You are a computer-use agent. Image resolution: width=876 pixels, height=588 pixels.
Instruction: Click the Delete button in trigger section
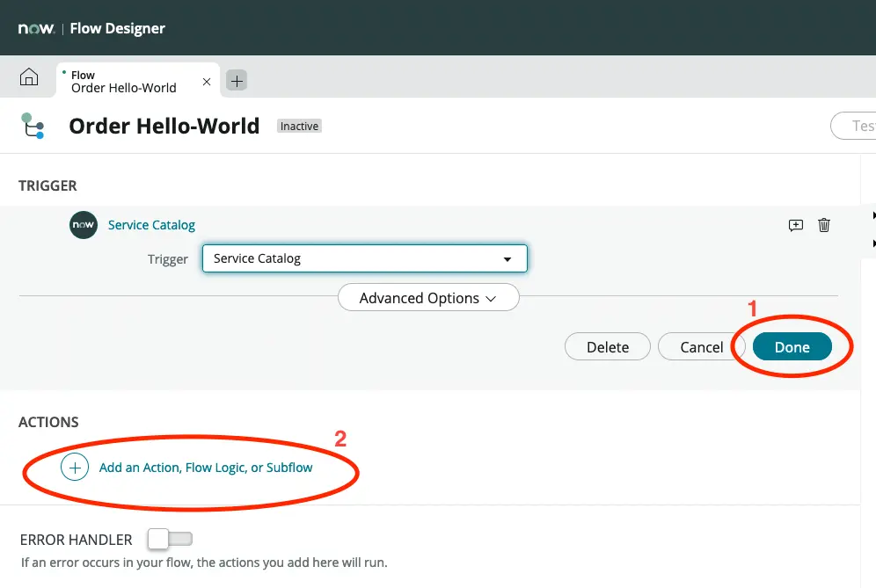click(x=607, y=347)
